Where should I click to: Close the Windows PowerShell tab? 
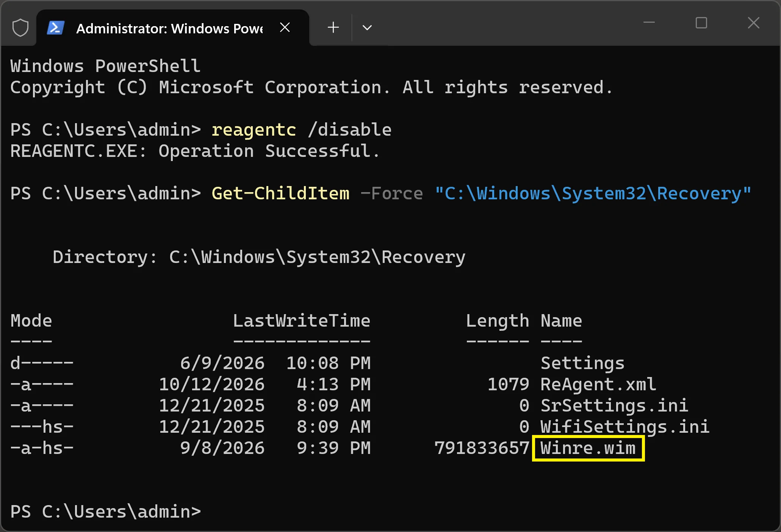click(285, 27)
